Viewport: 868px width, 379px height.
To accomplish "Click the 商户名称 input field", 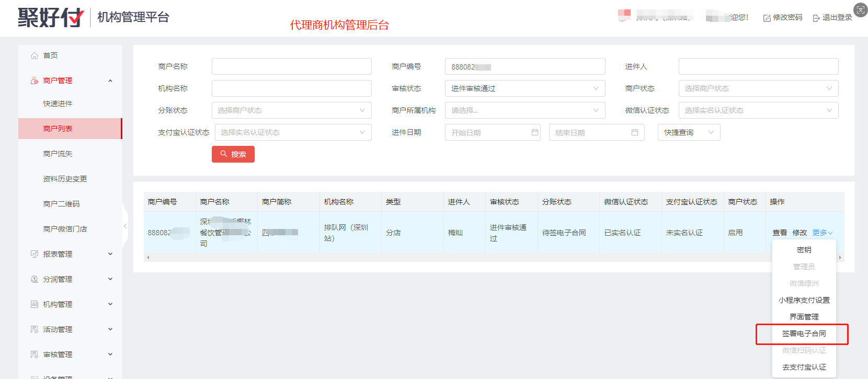I will click(x=291, y=66).
